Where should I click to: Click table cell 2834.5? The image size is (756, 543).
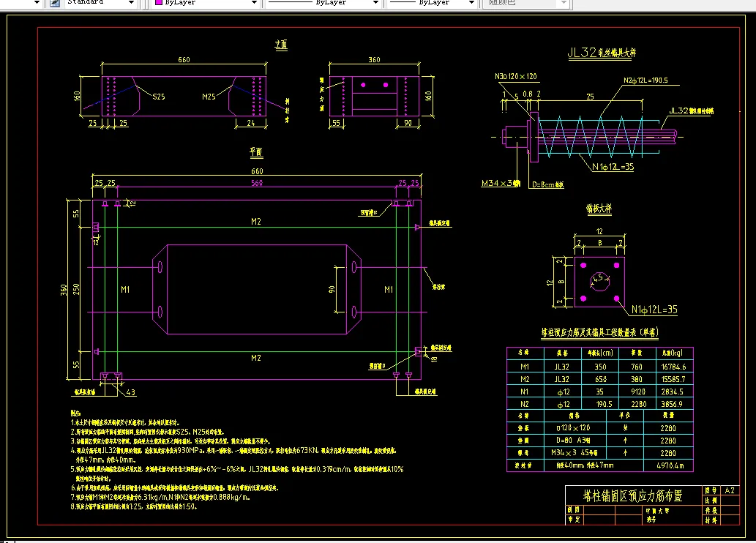[x=673, y=392]
